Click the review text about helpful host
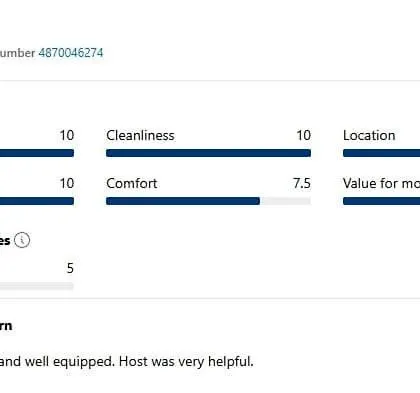This screenshot has width=420, height=393. tap(126, 361)
